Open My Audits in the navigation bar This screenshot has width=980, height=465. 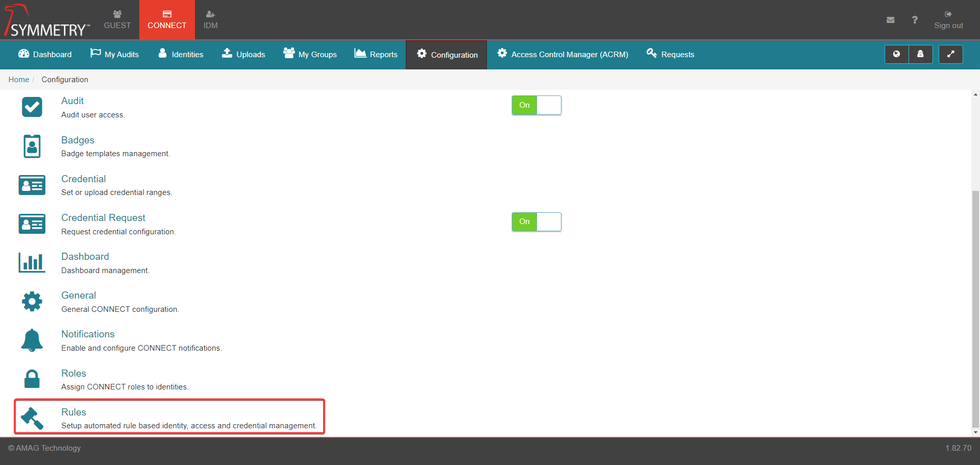(x=114, y=54)
